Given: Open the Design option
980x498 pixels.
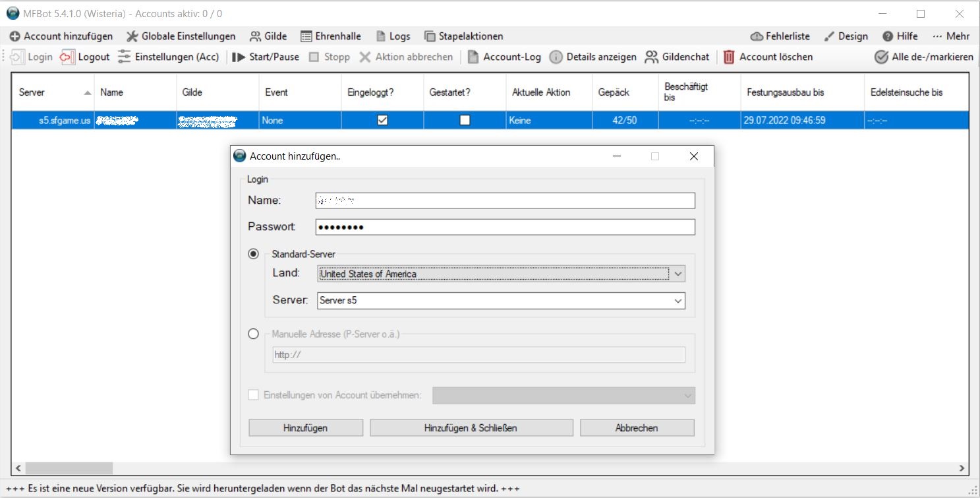Looking at the screenshot, I should click(x=846, y=36).
